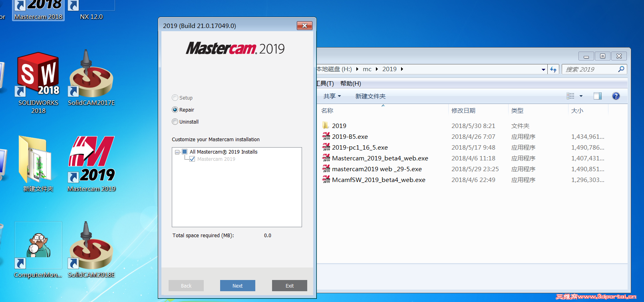Click the size 1,434,961... cell

coord(588,136)
